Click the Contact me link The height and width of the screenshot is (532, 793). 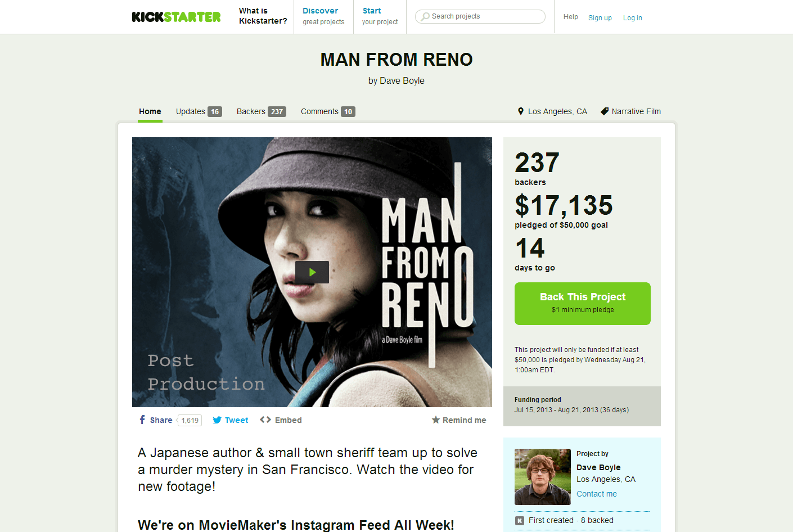click(x=597, y=494)
